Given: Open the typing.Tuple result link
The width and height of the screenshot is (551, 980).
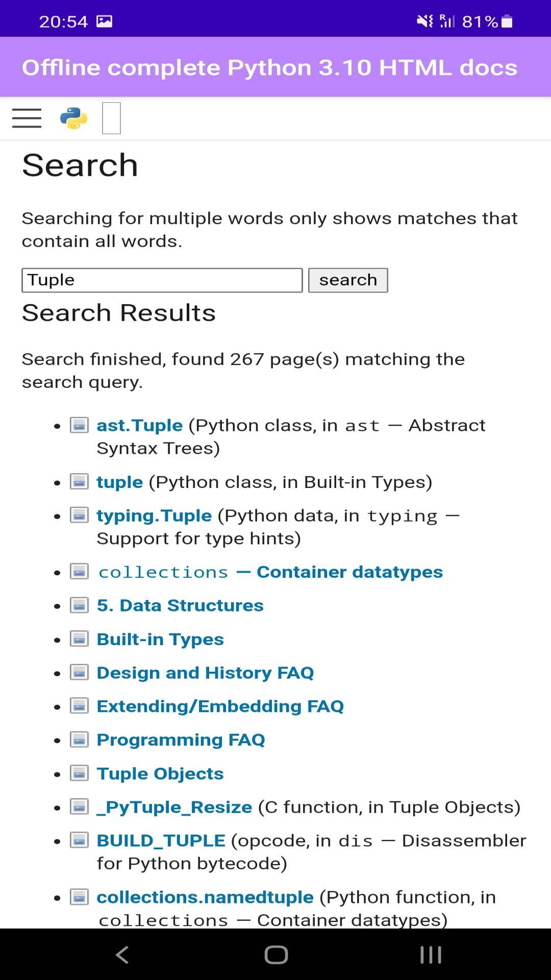Looking at the screenshot, I should [154, 516].
